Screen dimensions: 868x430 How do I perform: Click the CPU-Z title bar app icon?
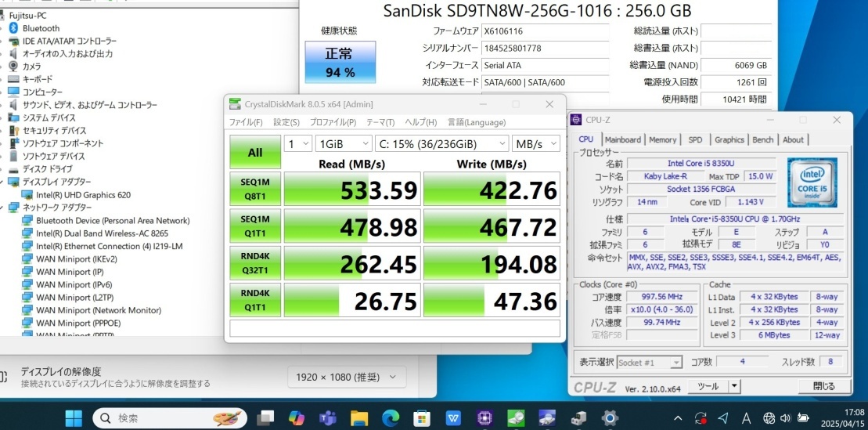576,120
